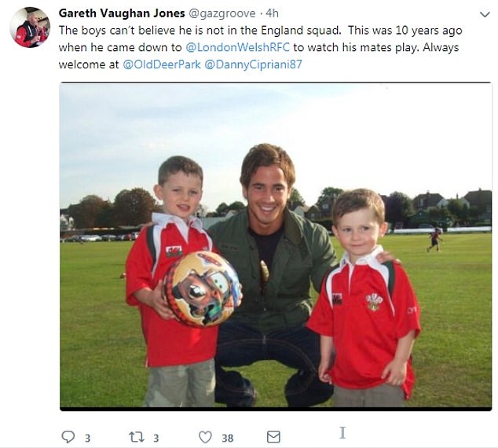Image resolution: width=498 pixels, height=448 pixels.
Task: View replies via the reply count 3
Action: coord(88,439)
